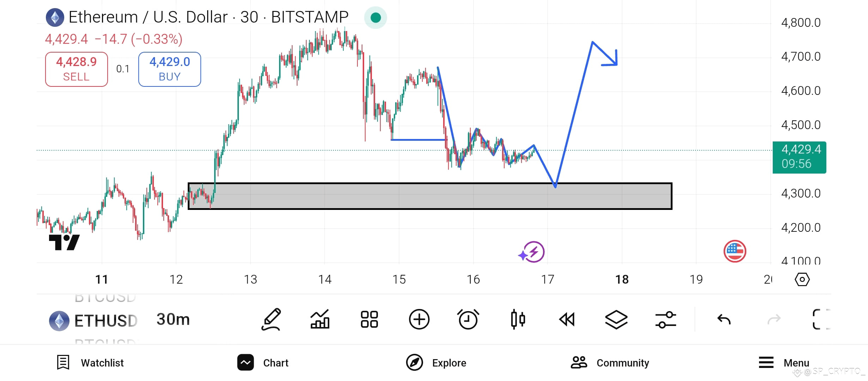This screenshot has height=381, width=868.
Task: Switch to the Watchlist tab
Action: [x=90, y=363]
